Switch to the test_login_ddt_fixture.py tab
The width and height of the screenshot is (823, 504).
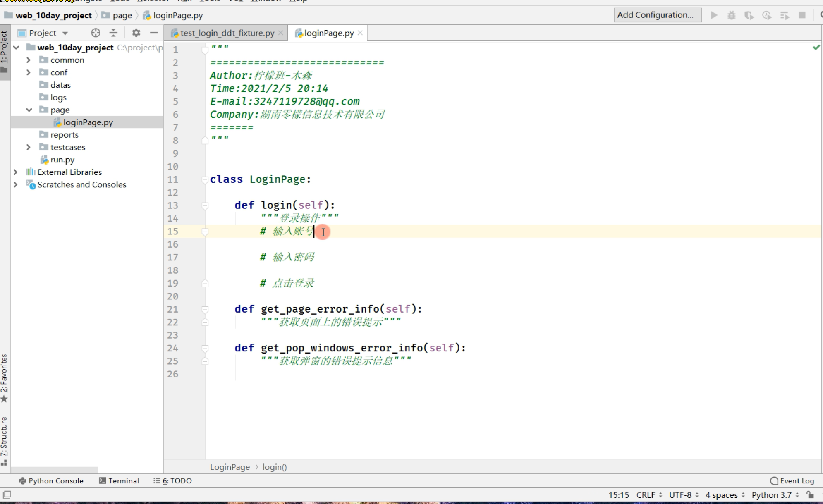(227, 33)
